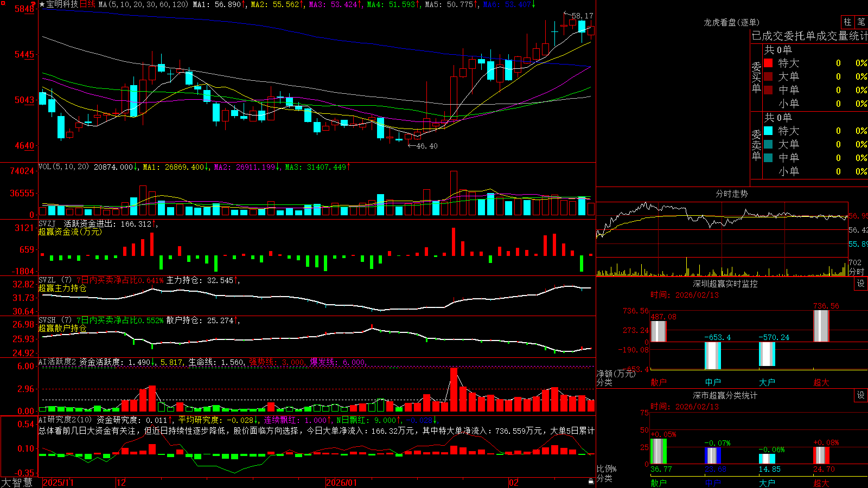The height and width of the screenshot is (488, 868).
Task: Open the 日线 period selector
Action: coord(87,4)
